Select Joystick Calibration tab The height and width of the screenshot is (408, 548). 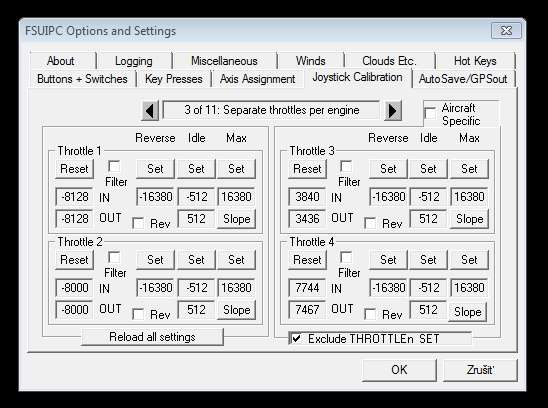coord(357,78)
